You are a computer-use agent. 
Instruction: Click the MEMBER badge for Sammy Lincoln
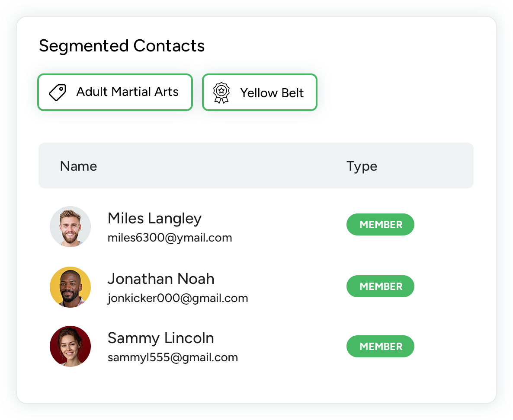click(380, 347)
